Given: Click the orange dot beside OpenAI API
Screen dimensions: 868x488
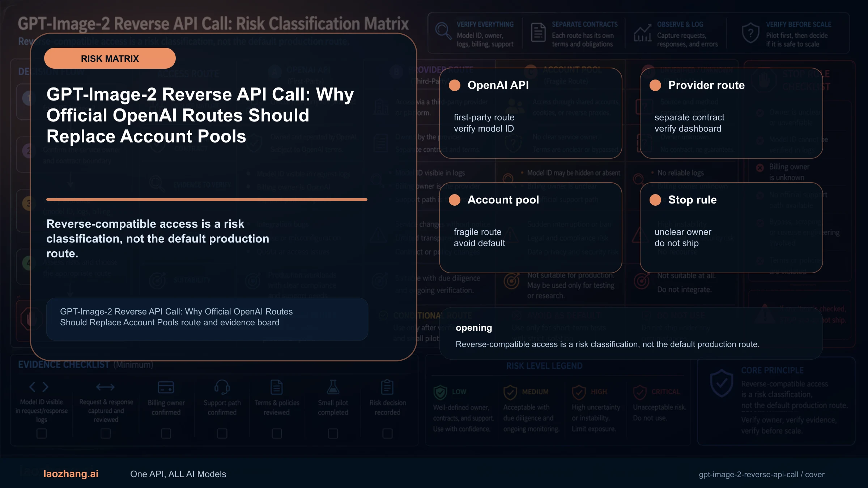Looking at the screenshot, I should pos(455,85).
